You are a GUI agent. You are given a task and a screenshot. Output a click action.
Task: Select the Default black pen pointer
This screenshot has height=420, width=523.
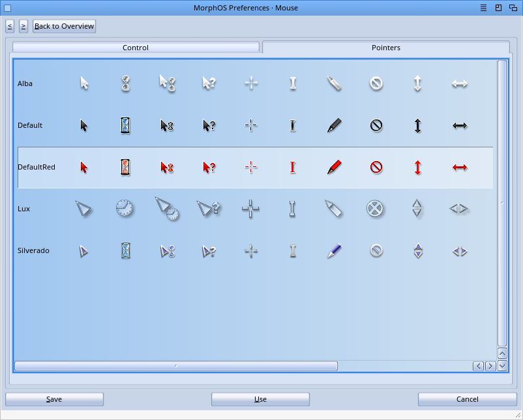point(335,125)
